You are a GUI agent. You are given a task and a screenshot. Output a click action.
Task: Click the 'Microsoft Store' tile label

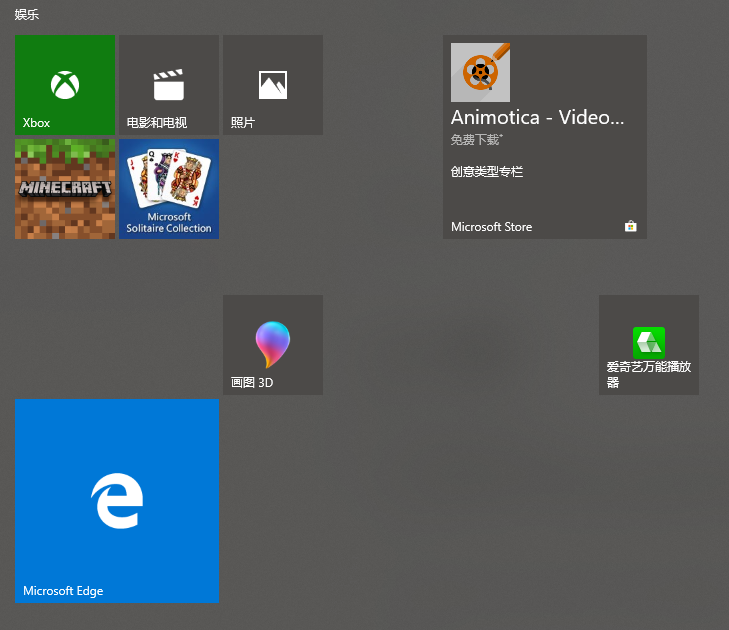click(x=491, y=227)
